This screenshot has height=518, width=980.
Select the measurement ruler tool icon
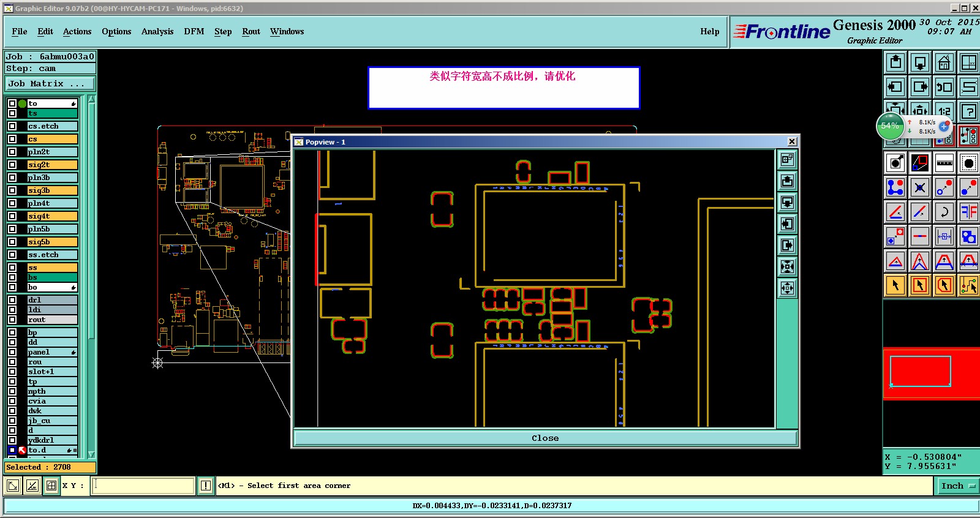tap(944, 163)
